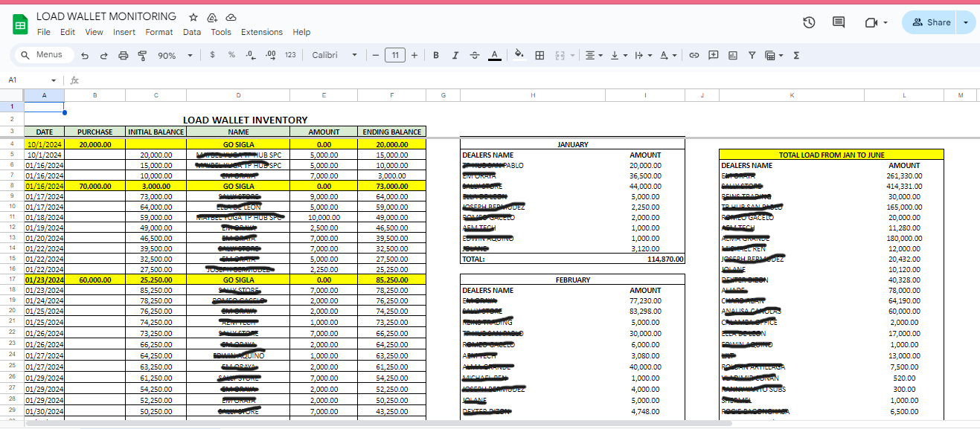Increase font size with plus button
Image resolution: width=980 pixels, height=429 pixels.
click(x=414, y=55)
